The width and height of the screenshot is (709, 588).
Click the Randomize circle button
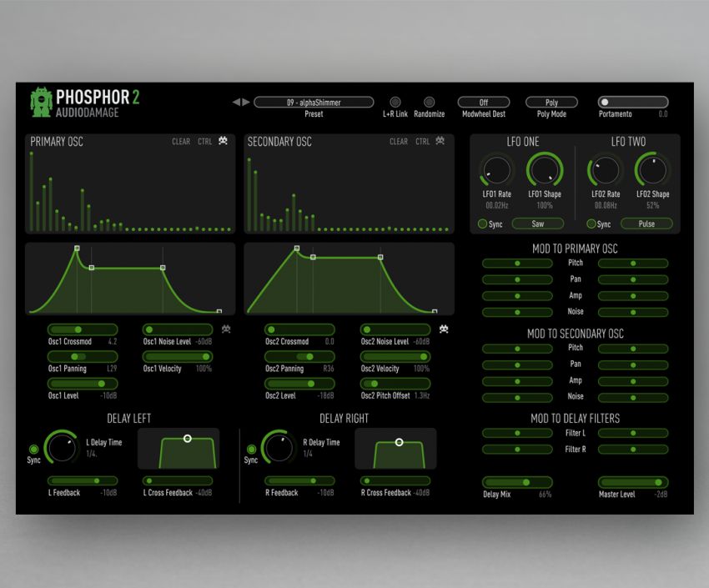429,102
